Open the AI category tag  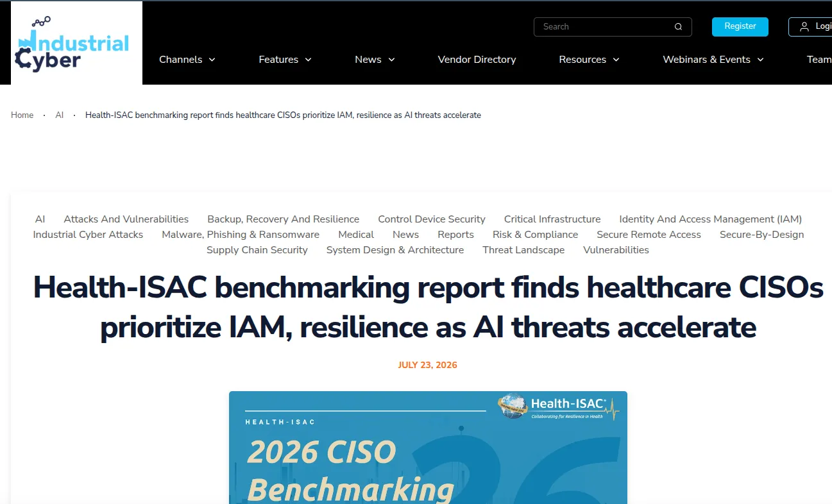pyautogui.click(x=40, y=219)
